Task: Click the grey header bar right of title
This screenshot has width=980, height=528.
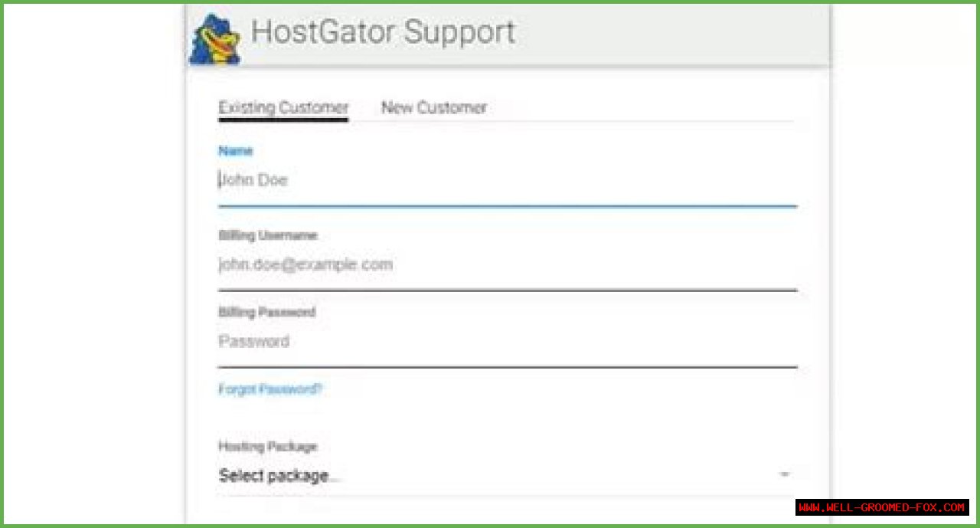Action: click(674, 34)
